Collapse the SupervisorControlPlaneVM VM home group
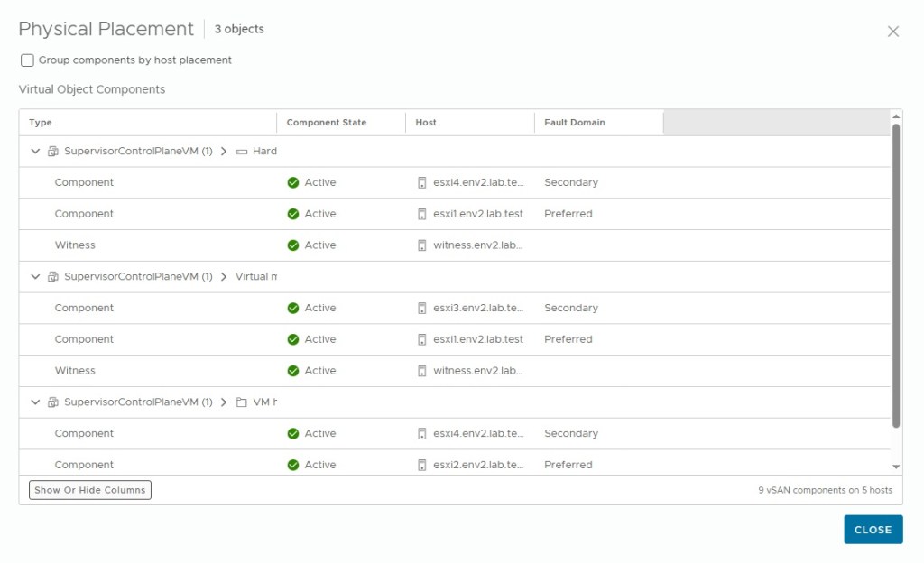This screenshot has height=564, width=924. (x=35, y=402)
